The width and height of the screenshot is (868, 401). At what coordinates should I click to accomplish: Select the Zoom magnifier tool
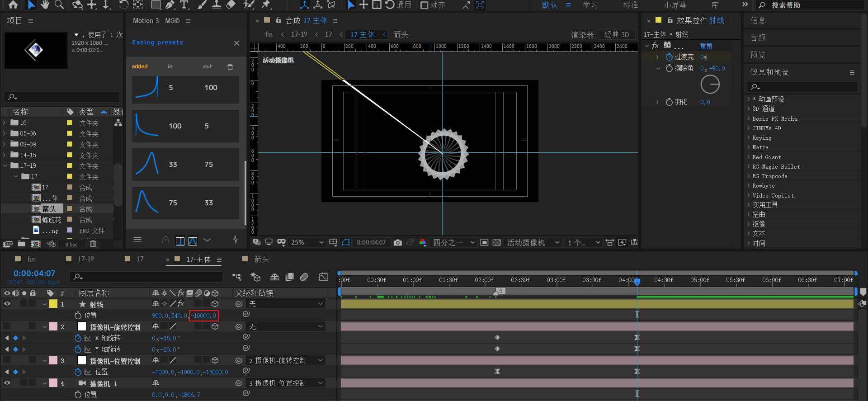[59, 5]
